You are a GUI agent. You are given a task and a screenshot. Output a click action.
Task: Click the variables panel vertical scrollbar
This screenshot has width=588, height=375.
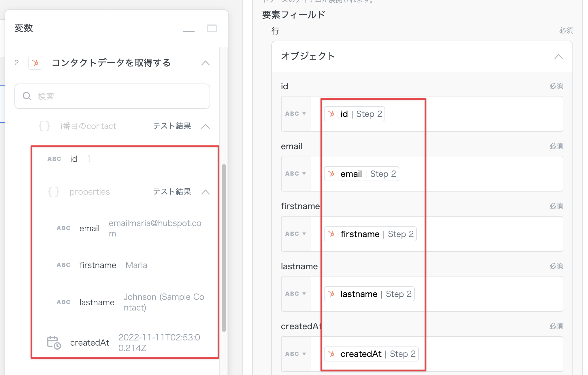(224, 248)
